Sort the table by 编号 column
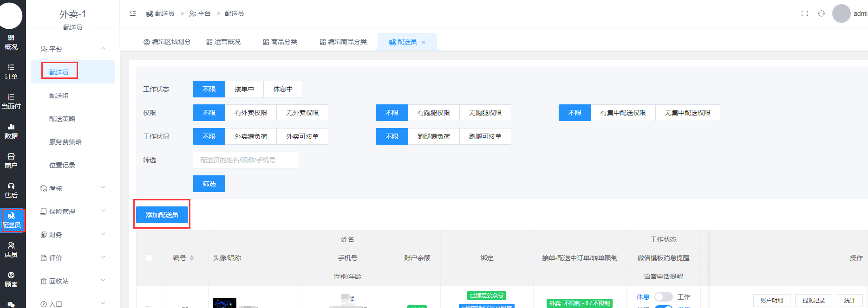The image size is (868, 308). click(x=192, y=258)
